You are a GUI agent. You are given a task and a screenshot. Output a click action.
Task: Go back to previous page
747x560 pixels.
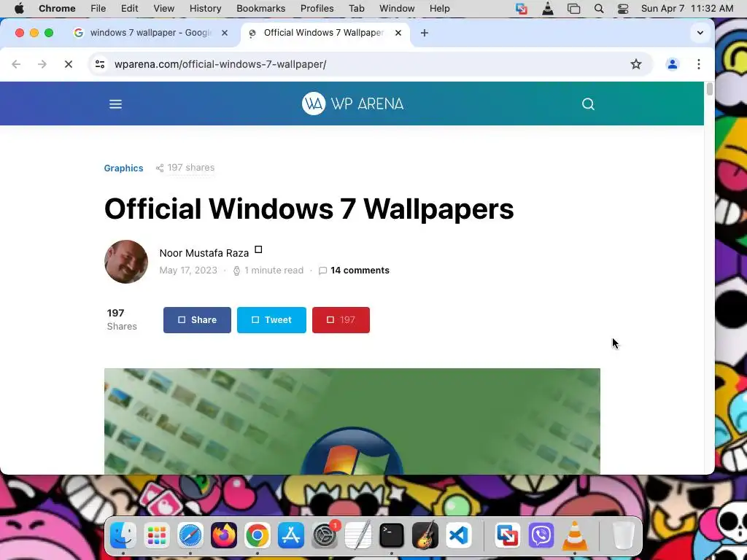pyautogui.click(x=16, y=64)
